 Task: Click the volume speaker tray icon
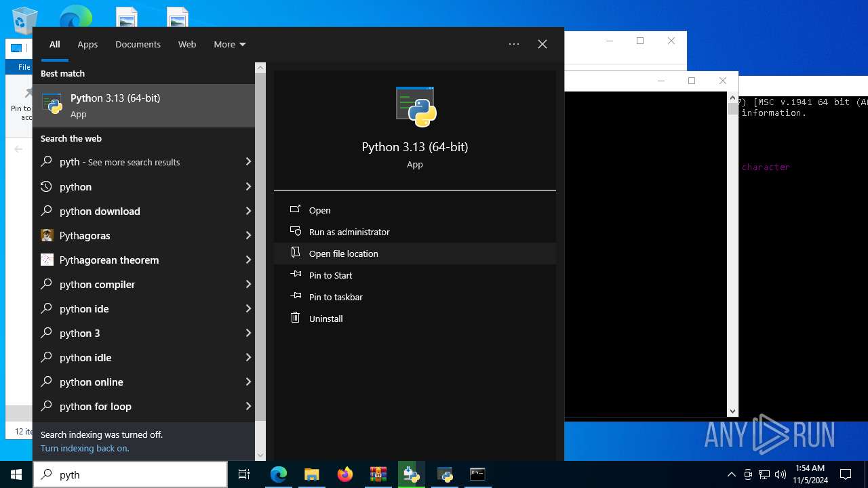point(780,474)
